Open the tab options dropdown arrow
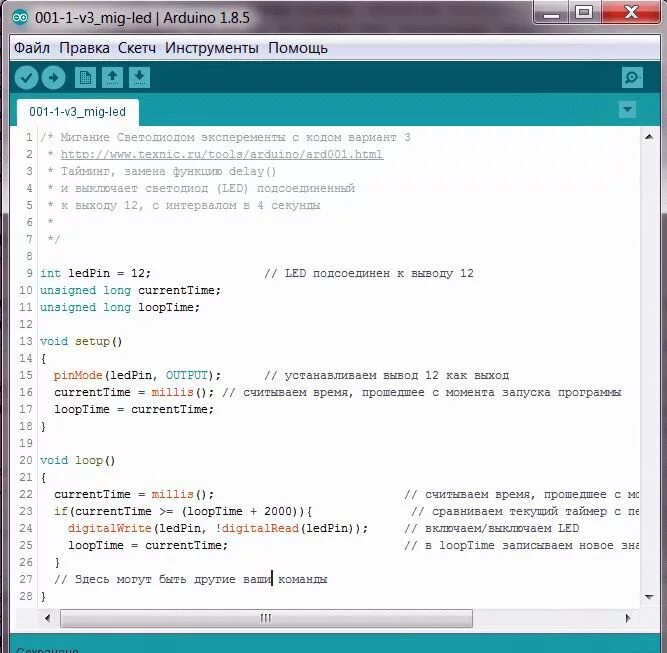Image resolution: width=667 pixels, height=653 pixels. [x=627, y=110]
